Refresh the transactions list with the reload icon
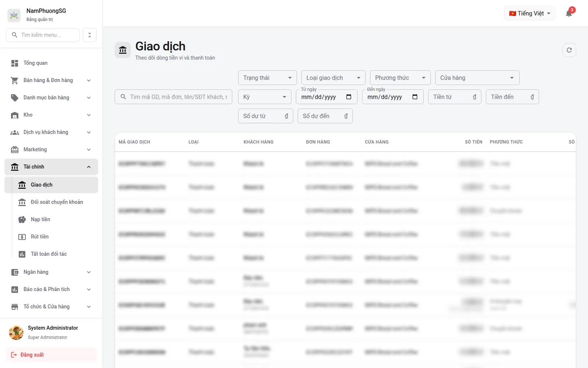Image resolution: width=588 pixels, height=368 pixels. coord(569,50)
